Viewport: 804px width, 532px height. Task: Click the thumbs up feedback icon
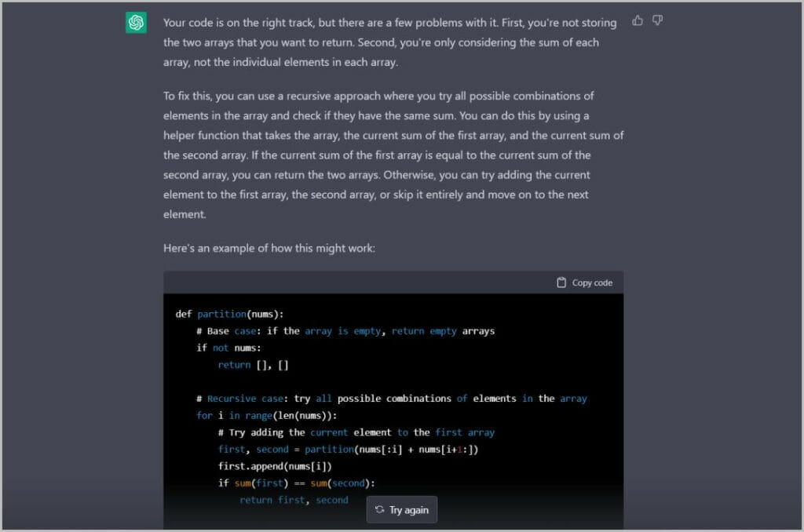[x=638, y=21]
